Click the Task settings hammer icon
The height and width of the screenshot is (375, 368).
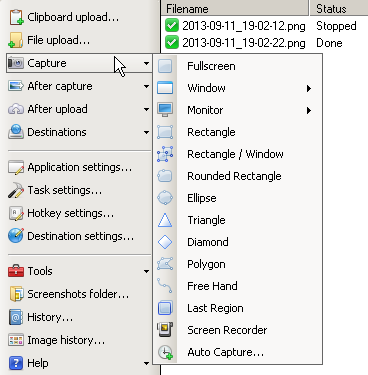click(16, 190)
